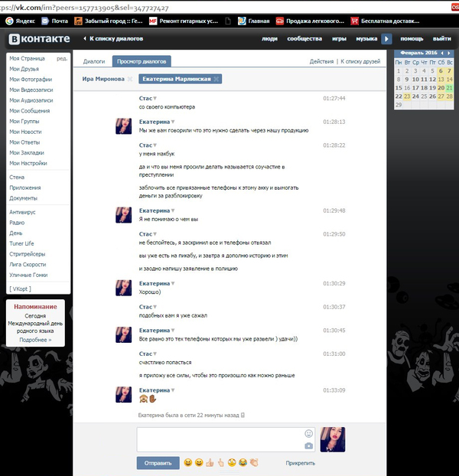The image size is (459, 476).
Task: Click the camera attach photo icon
Action: (308, 445)
